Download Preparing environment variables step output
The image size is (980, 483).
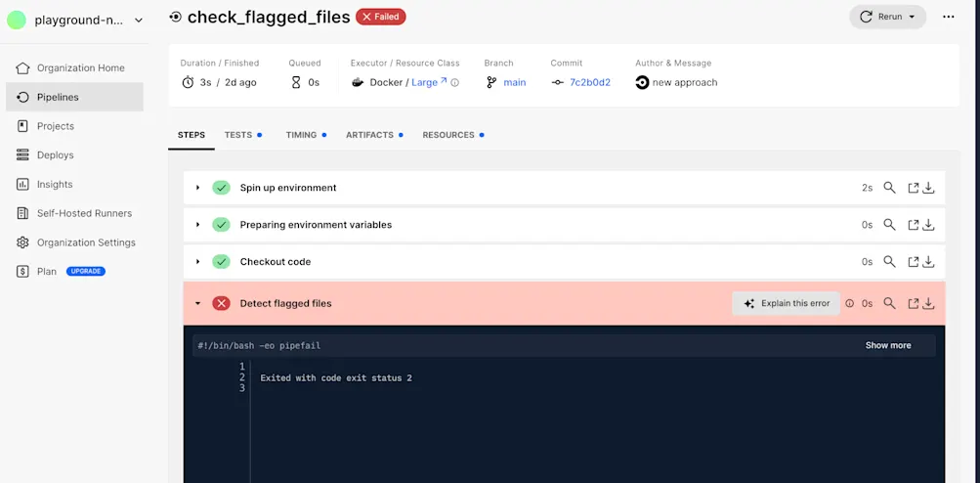pyautogui.click(x=929, y=225)
